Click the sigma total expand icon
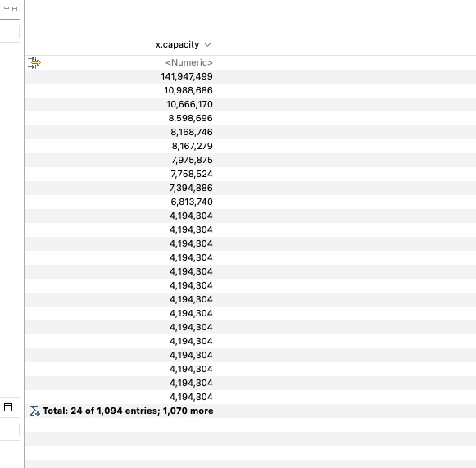Image resolution: width=476 pixels, height=468 pixels. 35,411
